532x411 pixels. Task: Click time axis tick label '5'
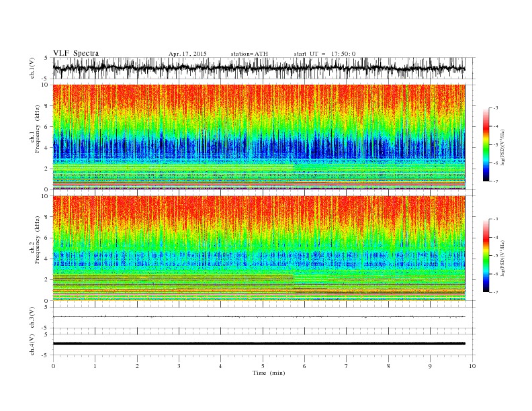pyautogui.click(x=263, y=366)
